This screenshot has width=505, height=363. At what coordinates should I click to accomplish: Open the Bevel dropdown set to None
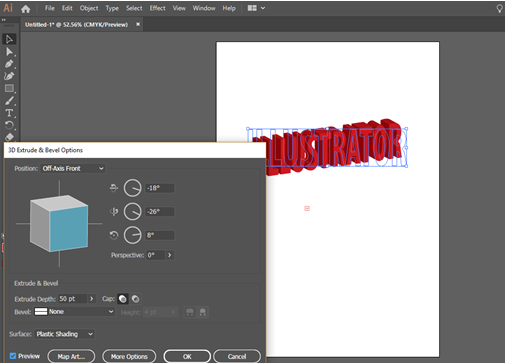tap(74, 312)
